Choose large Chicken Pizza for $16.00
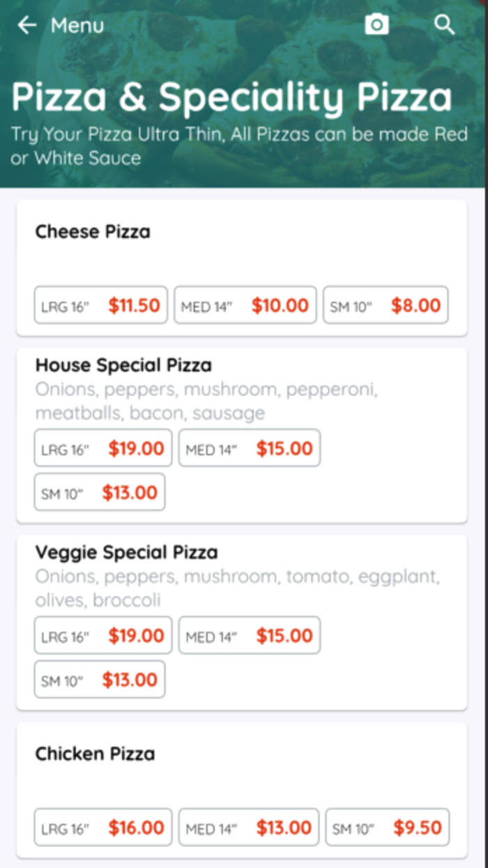Image resolution: width=488 pixels, height=868 pixels. [102, 828]
